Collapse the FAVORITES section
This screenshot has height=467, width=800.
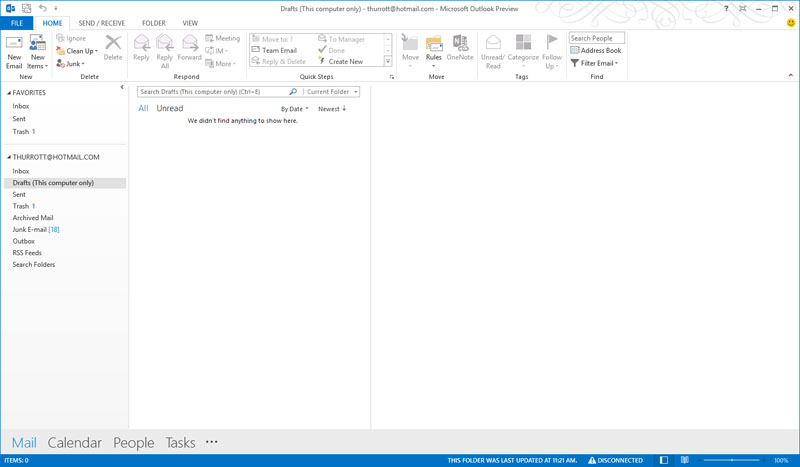coord(9,93)
